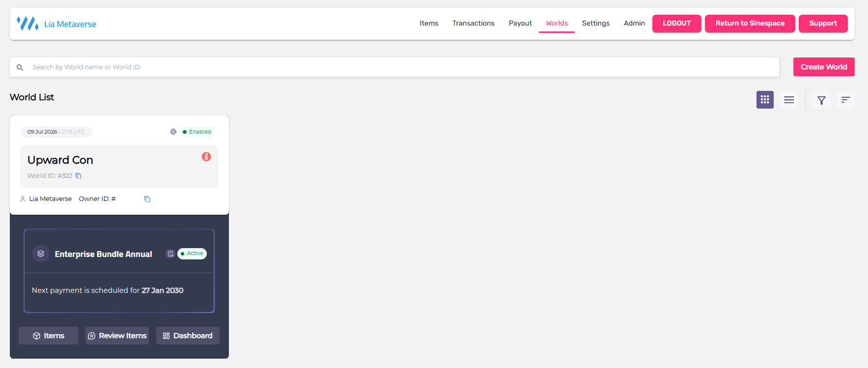Click the Enabled status badge

[197, 132]
